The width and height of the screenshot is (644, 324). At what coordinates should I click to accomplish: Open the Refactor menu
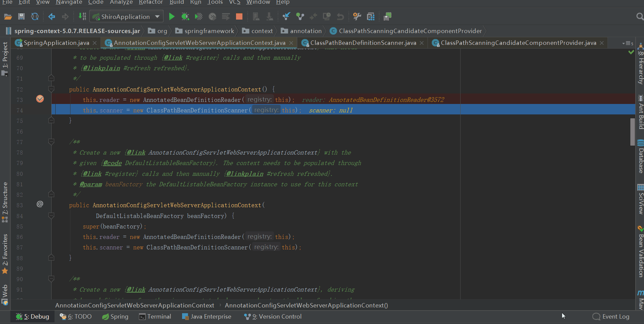coord(150,2)
